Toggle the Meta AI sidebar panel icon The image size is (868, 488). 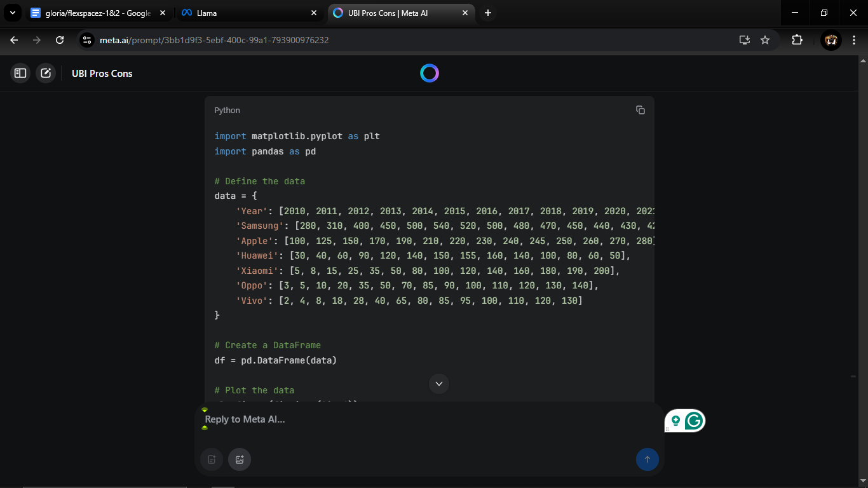click(x=20, y=73)
